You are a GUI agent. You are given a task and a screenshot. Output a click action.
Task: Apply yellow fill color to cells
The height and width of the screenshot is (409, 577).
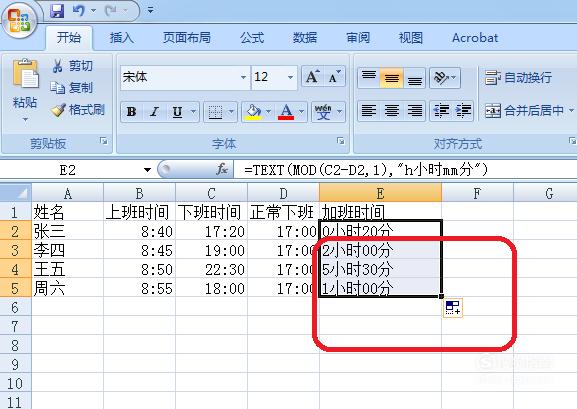(253, 112)
